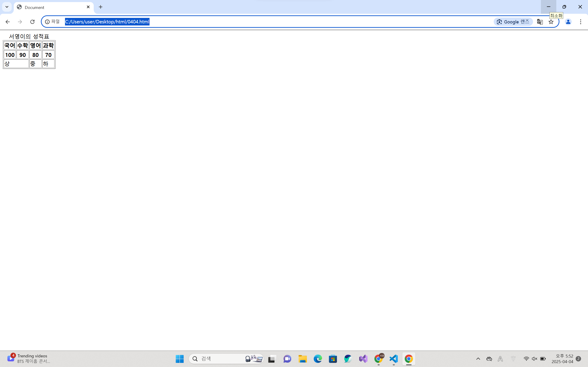
Task: Open Chrome three-dot menu
Action: (x=580, y=22)
